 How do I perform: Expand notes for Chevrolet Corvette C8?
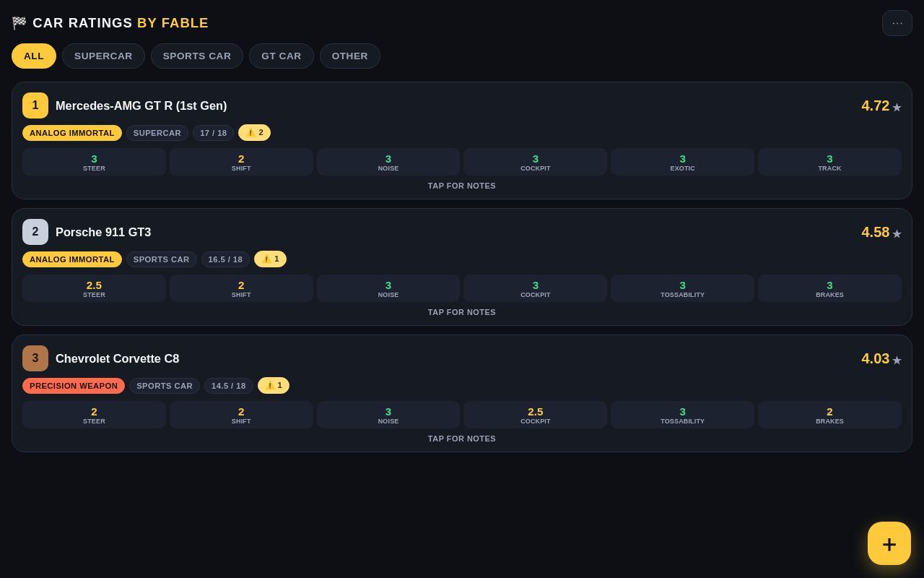coord(462,439)
